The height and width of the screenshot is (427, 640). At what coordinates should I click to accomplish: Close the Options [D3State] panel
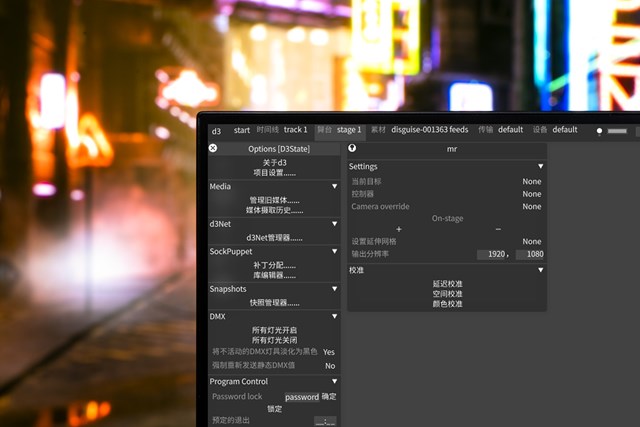click(213, 148)
